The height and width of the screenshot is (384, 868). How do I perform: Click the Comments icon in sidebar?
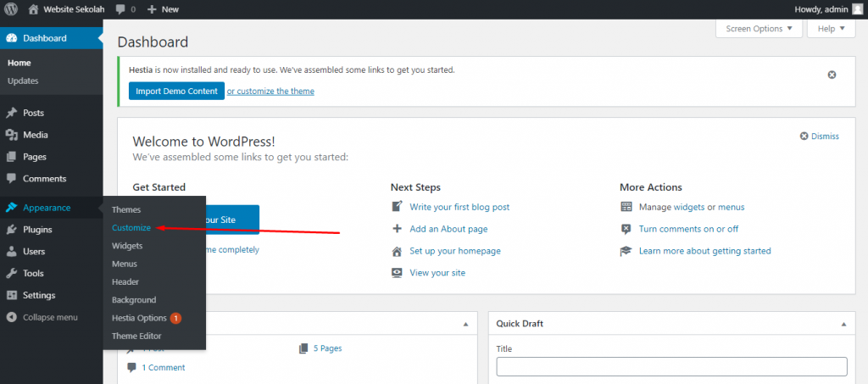(x=11, y=179)
